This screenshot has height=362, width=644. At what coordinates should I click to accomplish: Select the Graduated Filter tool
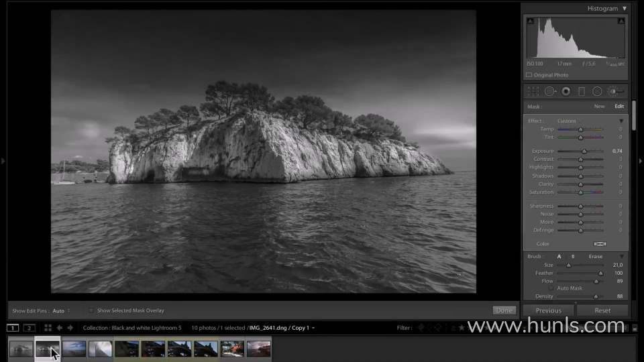coord(582,92)
